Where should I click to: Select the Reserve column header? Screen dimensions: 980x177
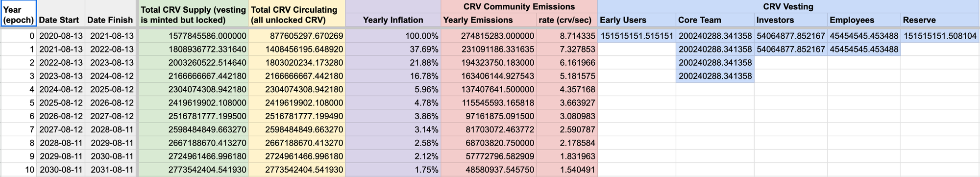coord(940,20)
